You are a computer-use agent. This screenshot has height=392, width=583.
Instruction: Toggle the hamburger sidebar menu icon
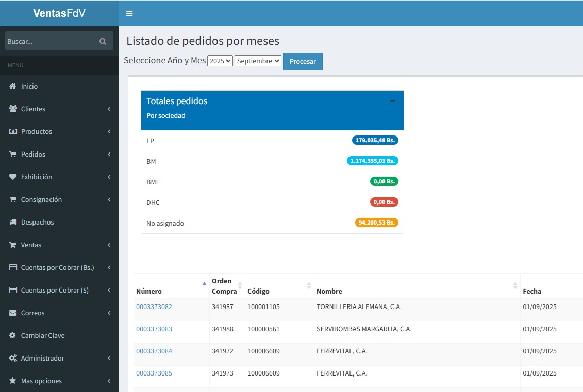click(x=129, y=13)
